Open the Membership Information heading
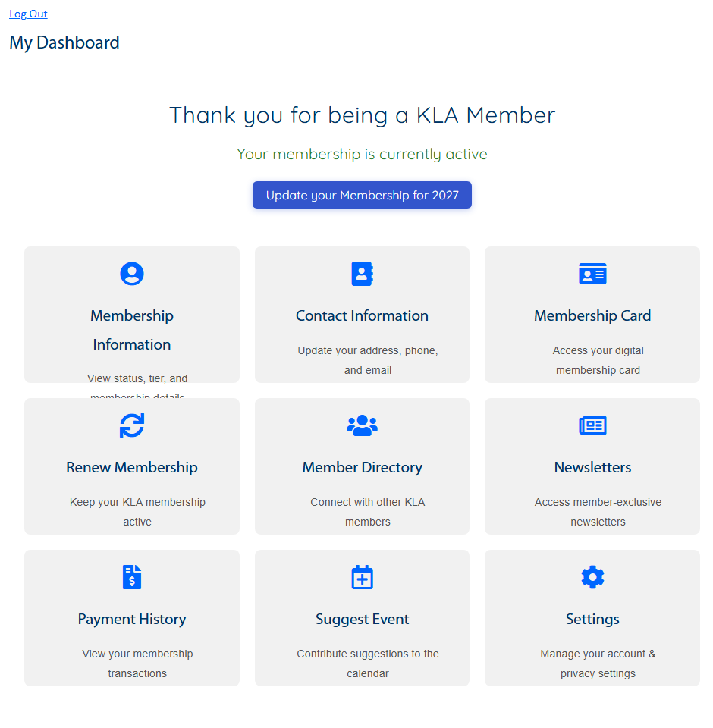Viewport: 713px width, 728px height. [x=132, y=330]
